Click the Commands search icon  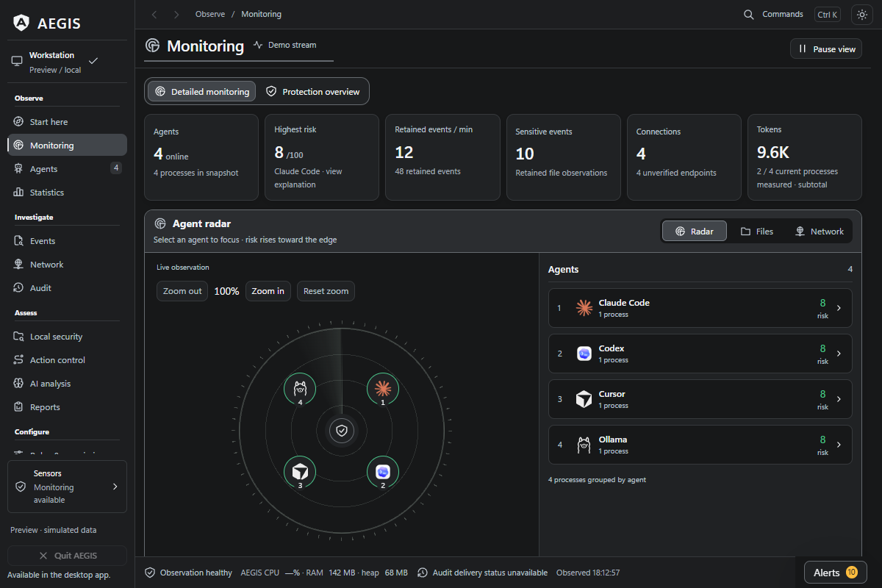pyautogui.click(x=749, y=15)
